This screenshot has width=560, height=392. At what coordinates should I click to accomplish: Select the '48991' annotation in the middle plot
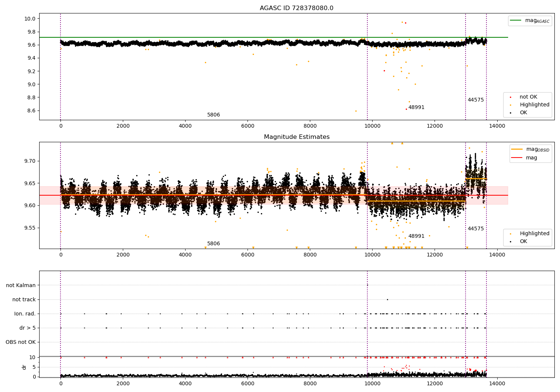416,236
